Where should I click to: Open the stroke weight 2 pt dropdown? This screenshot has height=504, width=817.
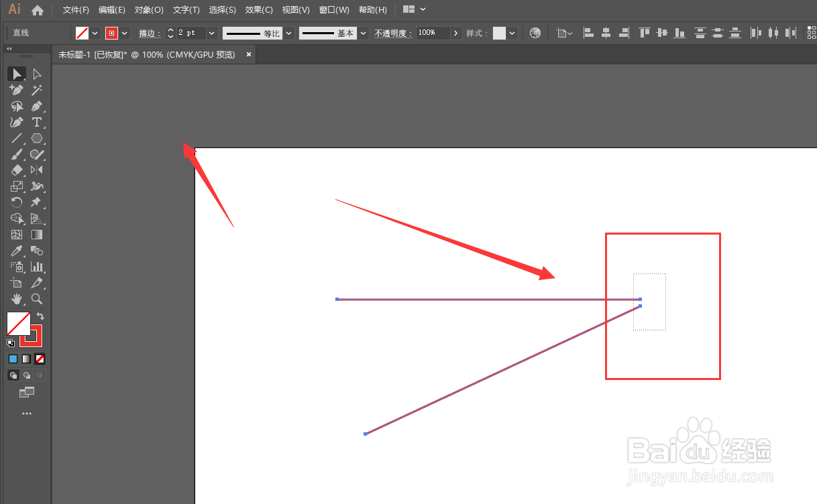(212, 33)
